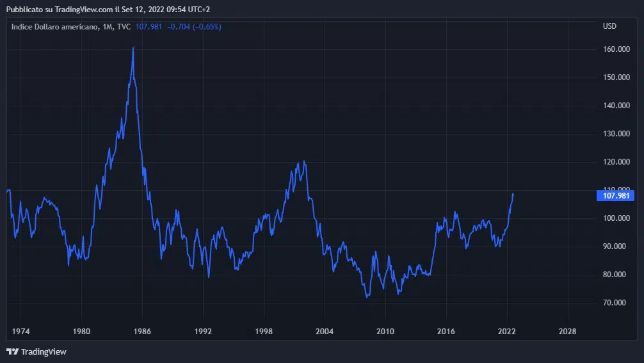Click the 2028 time axis label
Screen dimensions: 644x363
pyautogui.click(x=567, y=332)
